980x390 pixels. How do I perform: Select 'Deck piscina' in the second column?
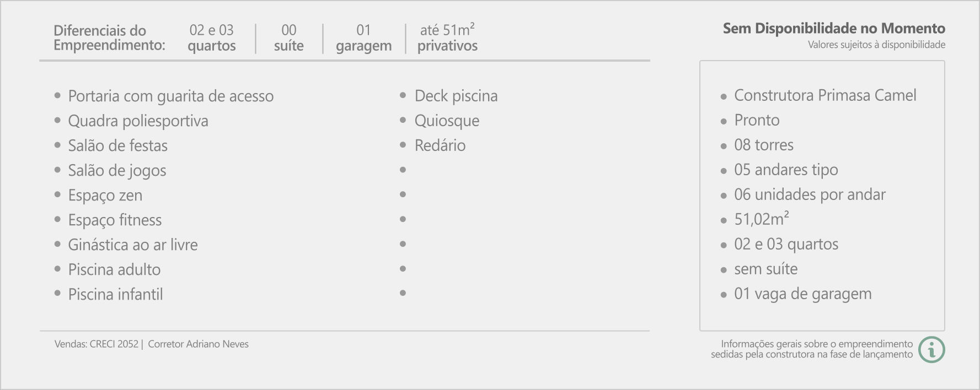click(x=456, y=96)
